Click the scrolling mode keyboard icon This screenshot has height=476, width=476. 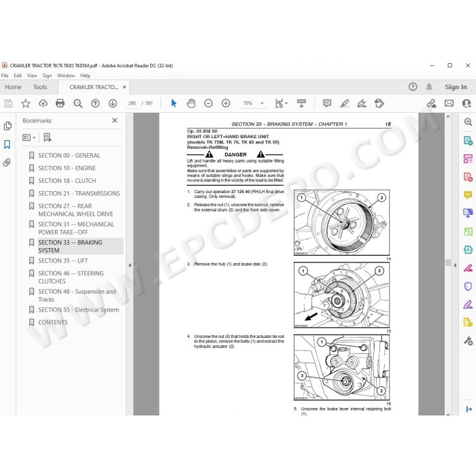coord(301,103)
